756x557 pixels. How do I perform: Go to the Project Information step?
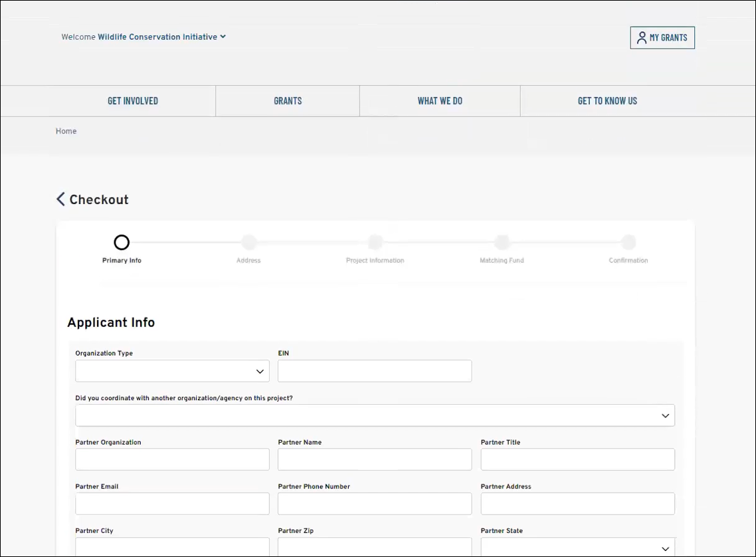click(375, 242)
